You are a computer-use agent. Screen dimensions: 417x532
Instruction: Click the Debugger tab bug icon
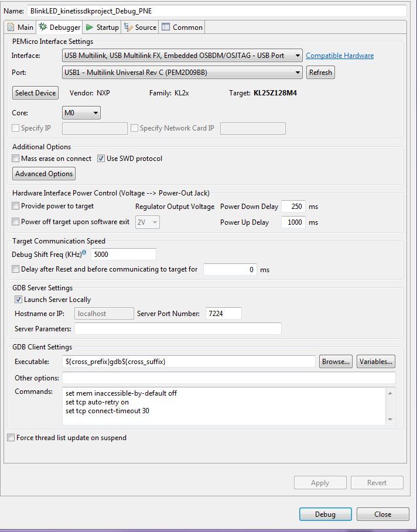tap(43, 27)
